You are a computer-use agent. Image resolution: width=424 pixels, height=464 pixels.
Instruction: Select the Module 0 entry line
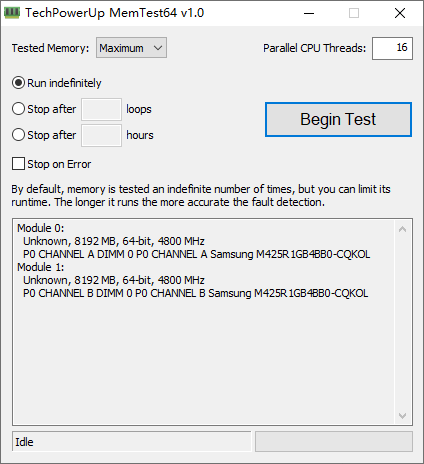[41, 228]
